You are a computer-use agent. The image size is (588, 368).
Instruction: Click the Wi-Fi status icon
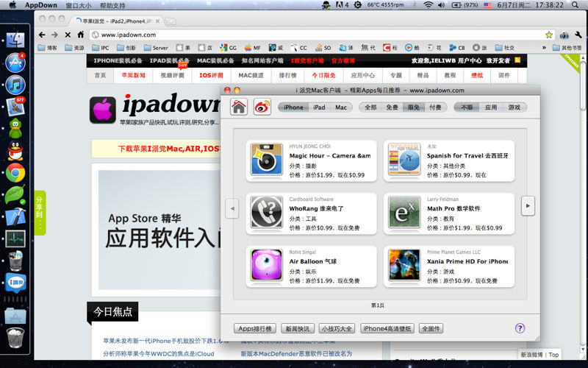tap(428, 5)
